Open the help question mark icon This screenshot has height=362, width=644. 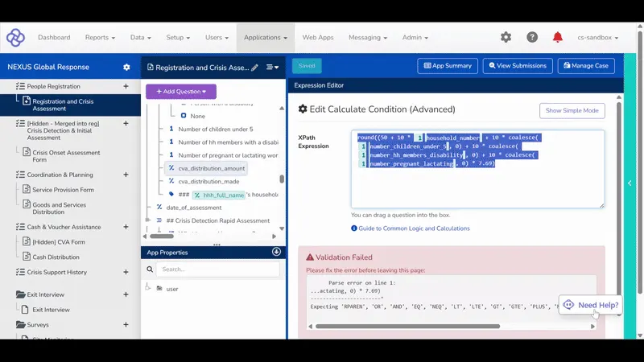[532, 37]
